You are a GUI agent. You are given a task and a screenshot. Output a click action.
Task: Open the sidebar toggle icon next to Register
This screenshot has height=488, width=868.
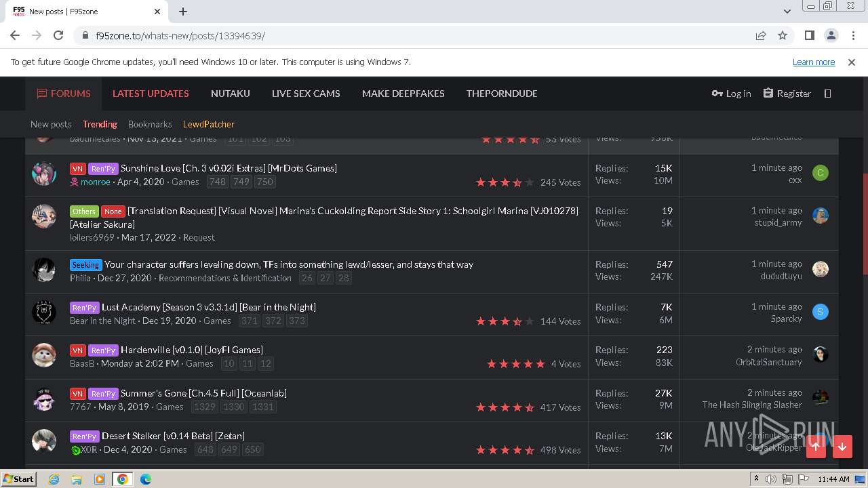(x=827, y=94)
